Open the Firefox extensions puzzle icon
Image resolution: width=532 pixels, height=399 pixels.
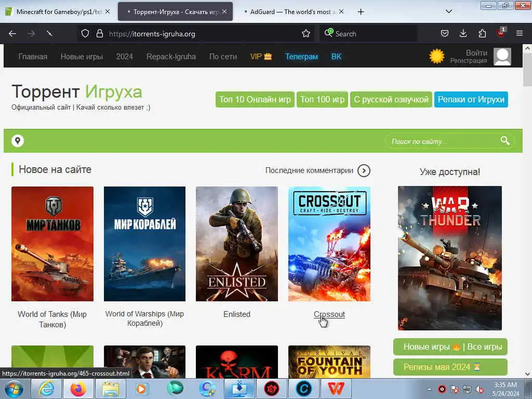(482, 34)
